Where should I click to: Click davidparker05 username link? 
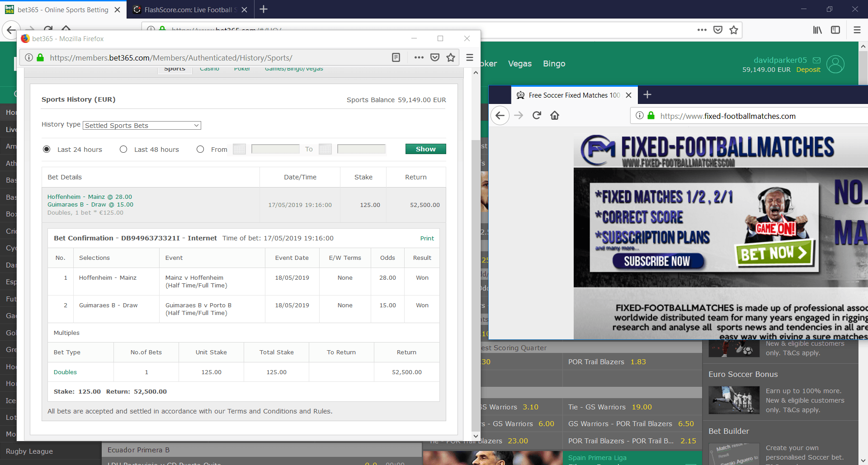click(x=780, y=60)
